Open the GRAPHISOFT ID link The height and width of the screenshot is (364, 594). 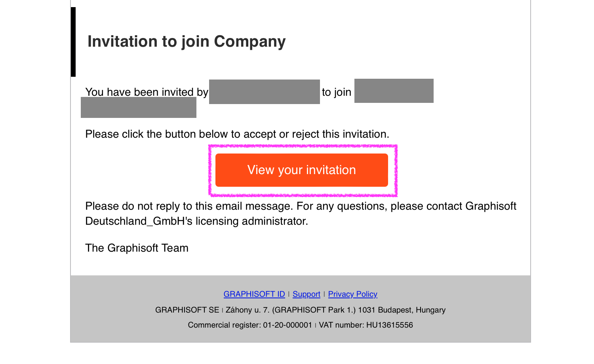pos(254,294)
